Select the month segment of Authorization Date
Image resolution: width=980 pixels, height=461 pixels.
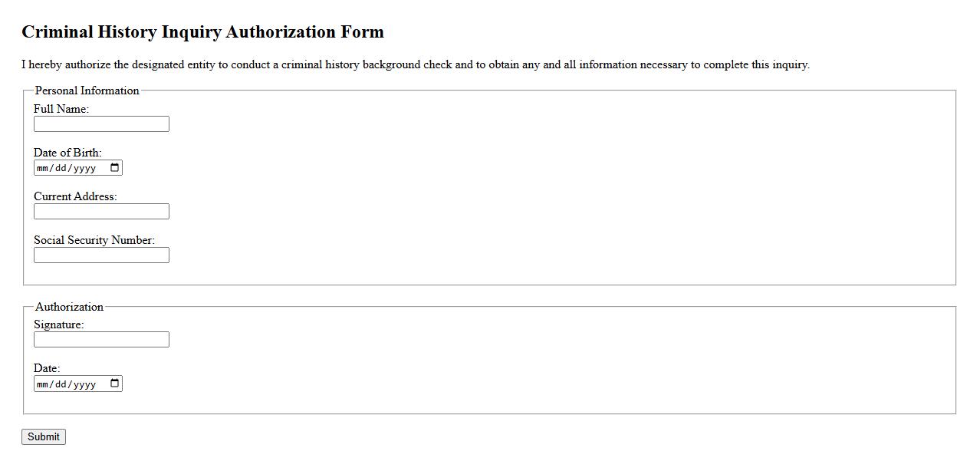pos(43,384)
